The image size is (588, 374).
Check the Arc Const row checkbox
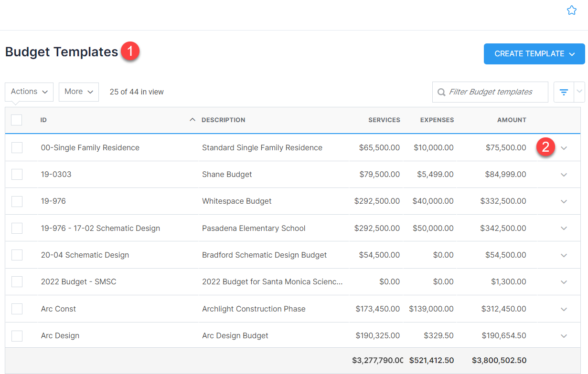(17, 309)
